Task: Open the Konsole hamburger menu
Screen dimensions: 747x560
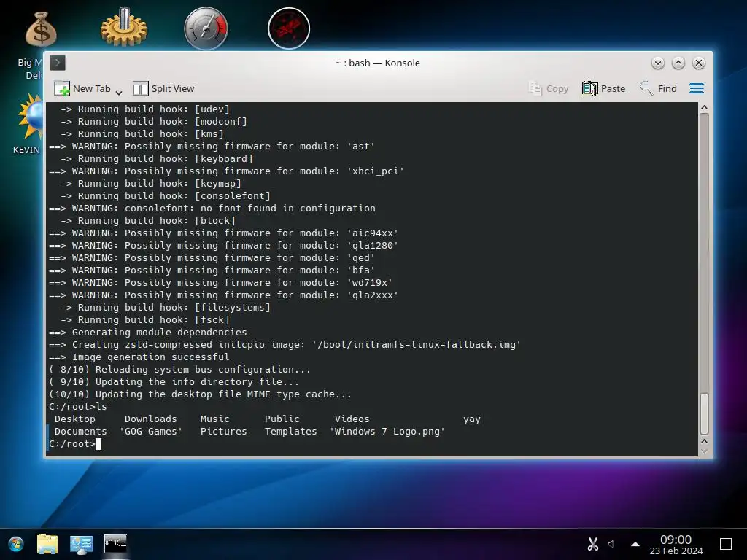Action: [697, 88]
